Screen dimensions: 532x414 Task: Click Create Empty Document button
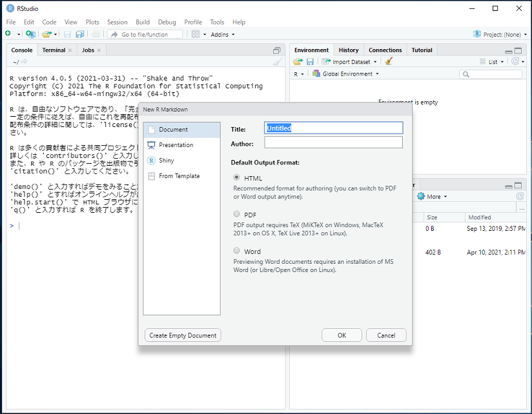[183, 335]
